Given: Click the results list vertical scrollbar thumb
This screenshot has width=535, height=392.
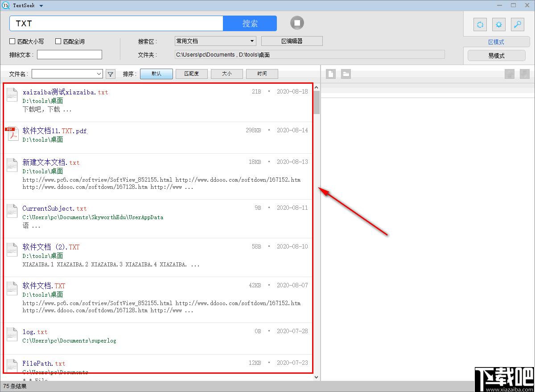Looking at the screenshot, I should [x=317, y=102].
